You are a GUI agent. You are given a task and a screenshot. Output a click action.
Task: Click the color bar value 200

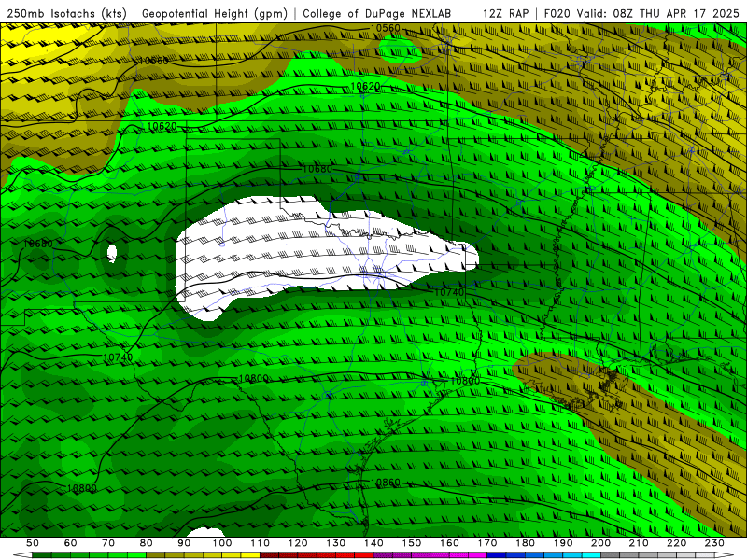tap(600, 543)
